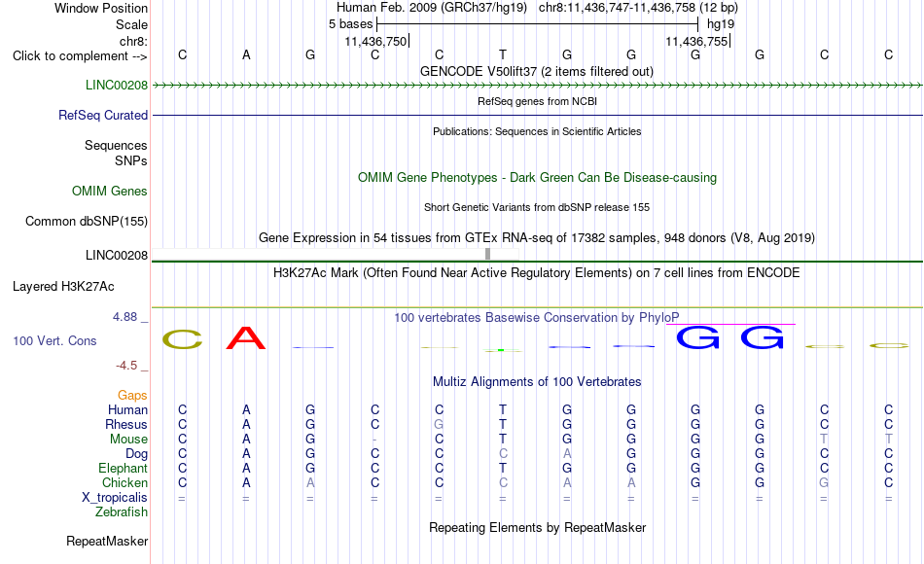
Task: Click the second blue G conservation logo
Action: [x=762, y=337]
